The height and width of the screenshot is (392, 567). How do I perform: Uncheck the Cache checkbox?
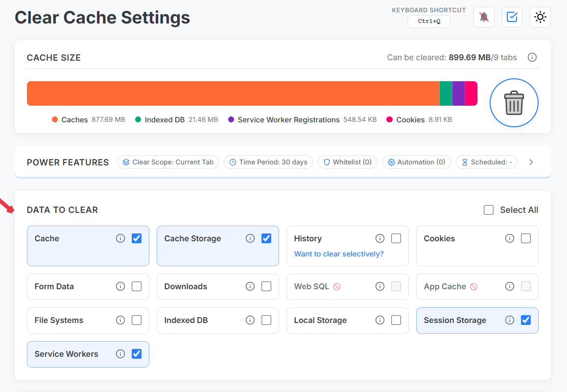137,238
